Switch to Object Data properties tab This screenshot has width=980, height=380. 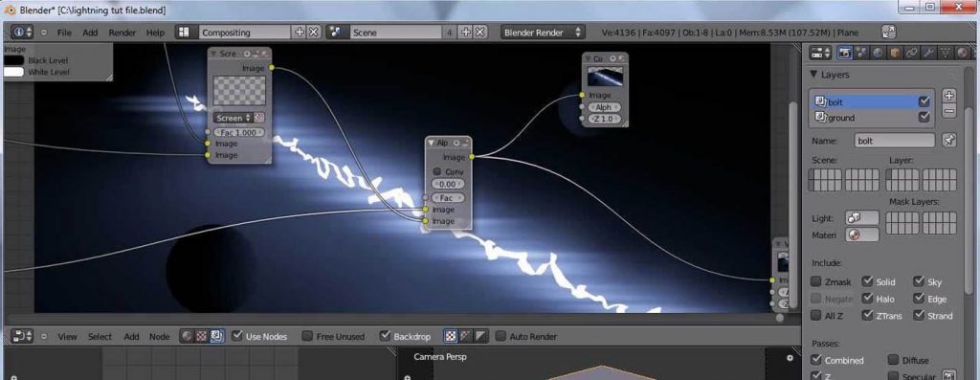pos(947,54)
